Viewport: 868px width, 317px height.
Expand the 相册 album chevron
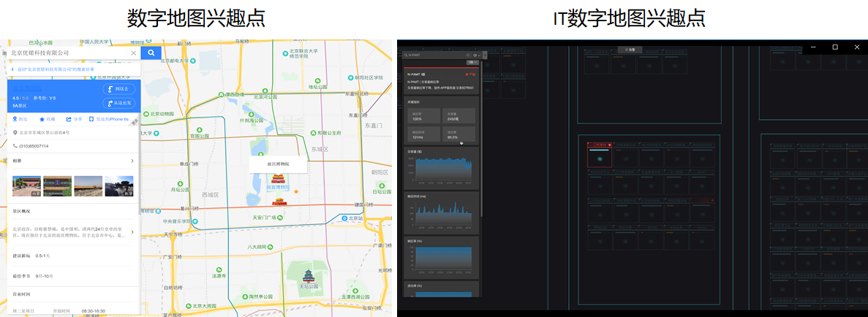coord(132,161)
